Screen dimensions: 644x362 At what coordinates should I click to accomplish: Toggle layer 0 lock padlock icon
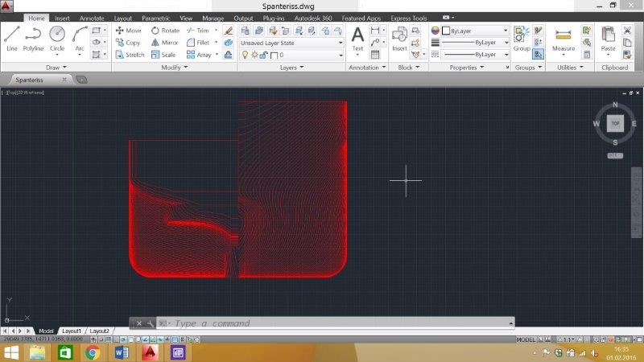[263, 55]
